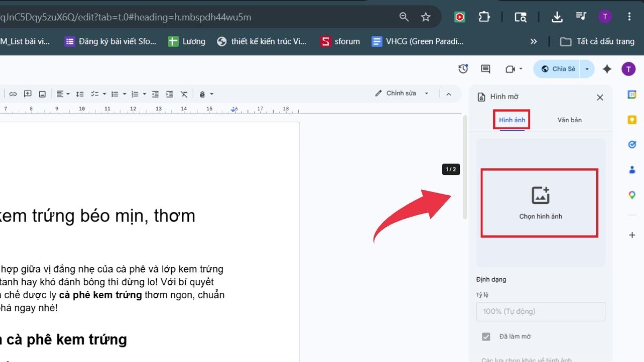Screen dimensions: 644x362
Task: Clear formatting with toolbar icon
Action: click(x=184, y=94)
